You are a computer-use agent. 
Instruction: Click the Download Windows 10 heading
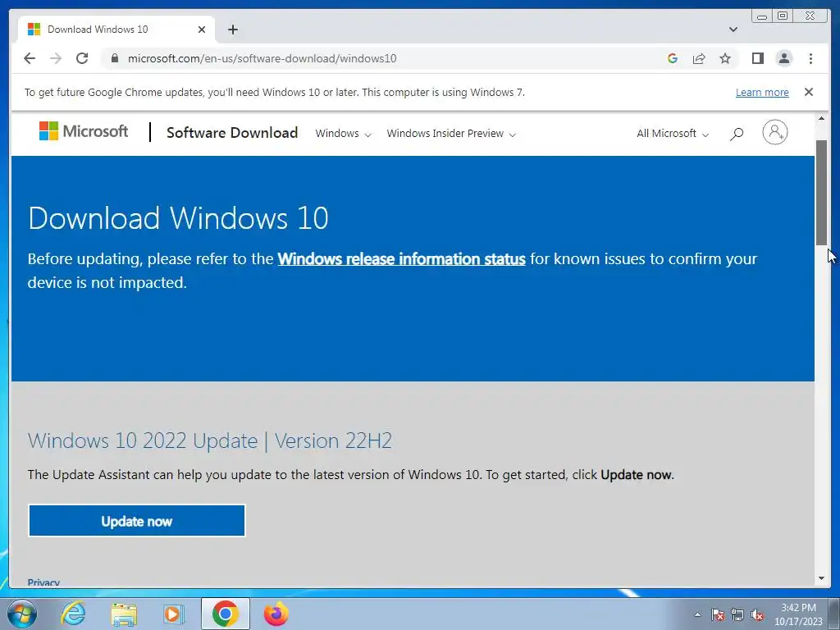178,218
